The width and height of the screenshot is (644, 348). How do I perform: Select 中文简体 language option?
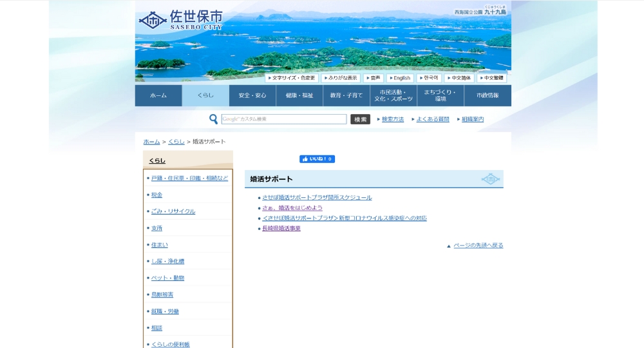pyautogui.click(x=459, y=78)
